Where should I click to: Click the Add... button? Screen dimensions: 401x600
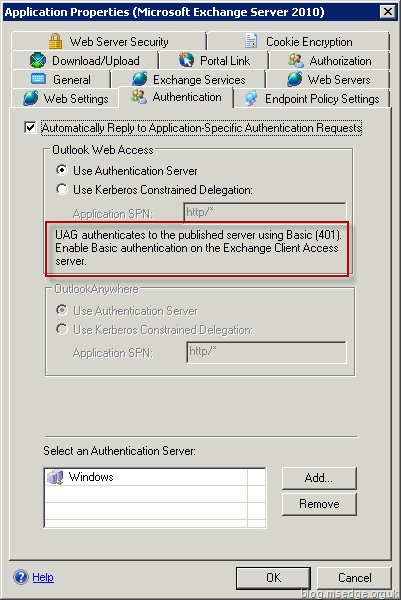319,478
